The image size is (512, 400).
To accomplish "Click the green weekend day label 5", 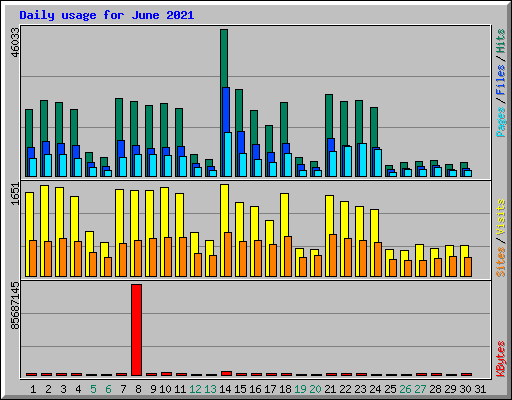I will coord(93,389).
